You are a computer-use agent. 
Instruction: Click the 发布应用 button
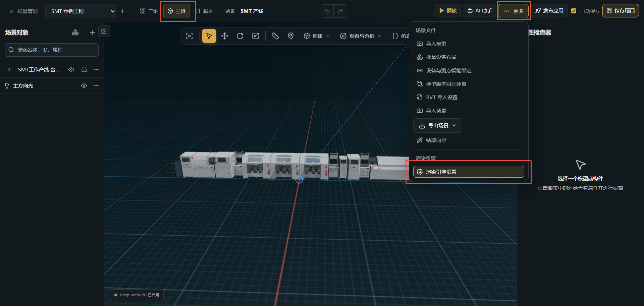pos(549,11)
